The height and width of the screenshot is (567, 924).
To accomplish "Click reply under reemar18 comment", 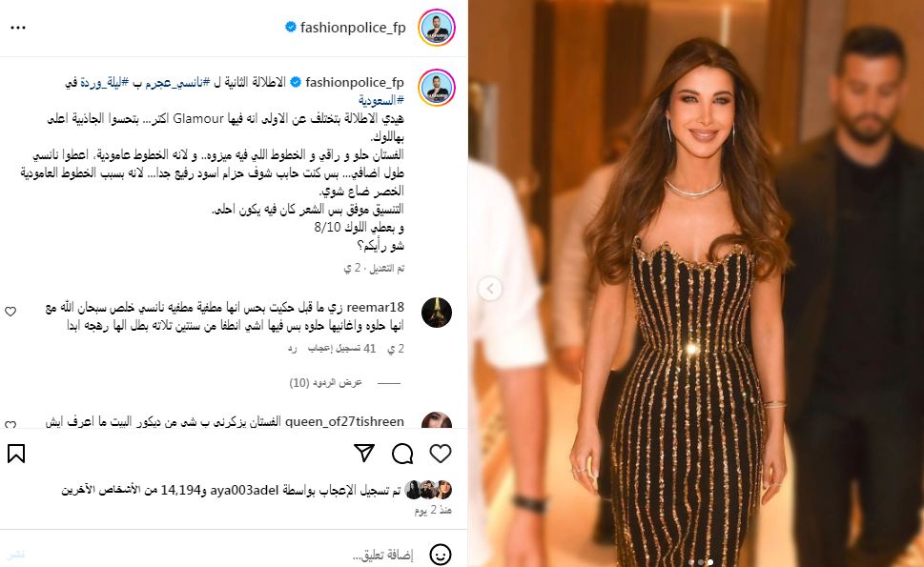I will coord(293,349).
